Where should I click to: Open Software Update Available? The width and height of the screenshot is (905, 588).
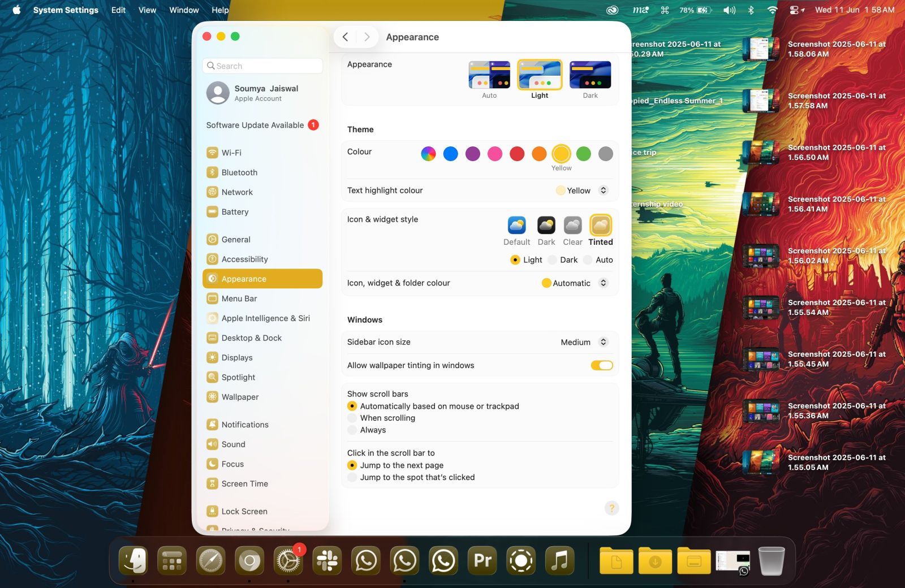(262, 126)
